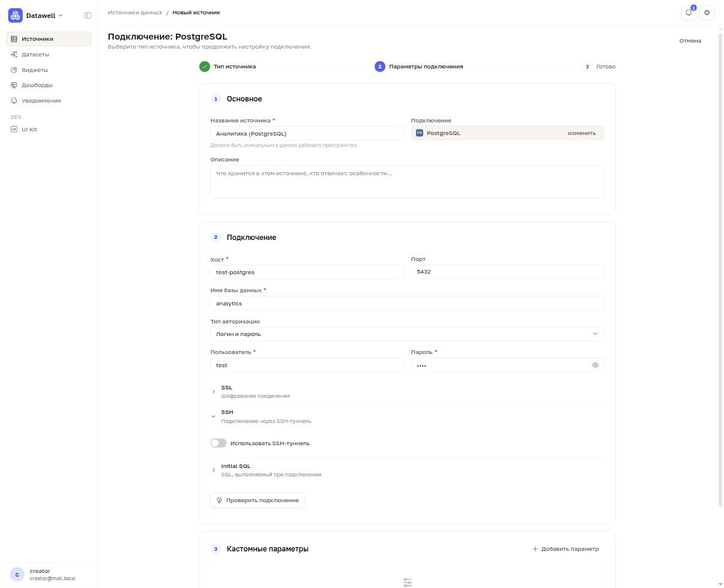Click the plus icon near Добавить параметр

click(x=535, y=549)
